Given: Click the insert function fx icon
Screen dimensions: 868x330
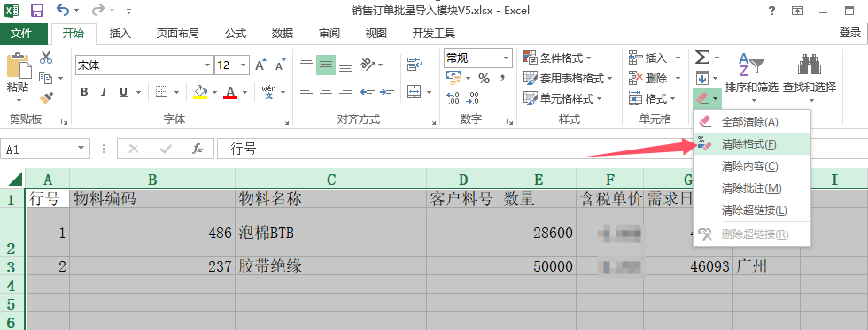Looking at the screenshot, I should point(197,149).
